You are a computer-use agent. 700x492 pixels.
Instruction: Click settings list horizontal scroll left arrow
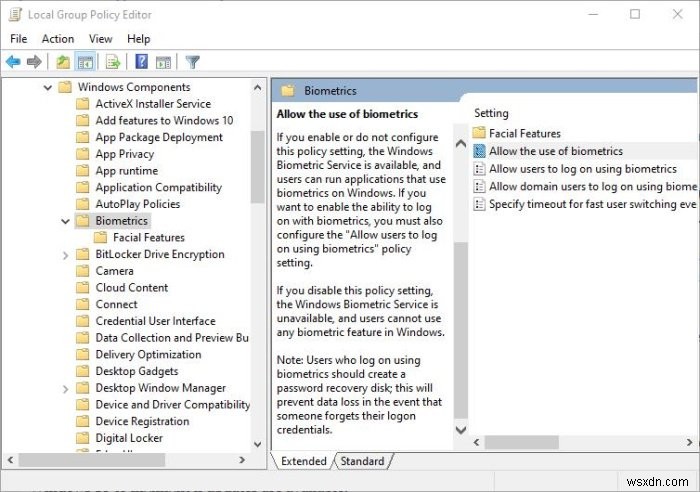tap(476, 442)
